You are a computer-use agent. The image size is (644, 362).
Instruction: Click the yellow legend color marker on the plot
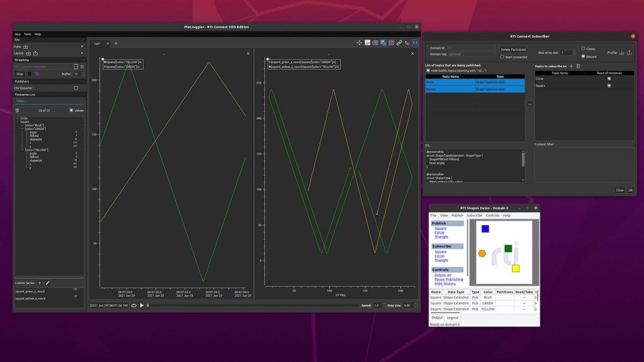pos(105,62)
